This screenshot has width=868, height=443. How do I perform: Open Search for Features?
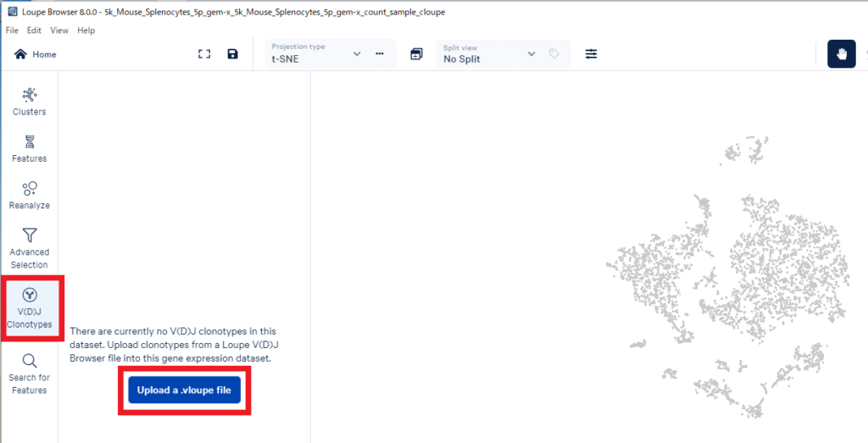[x=29, y=374]
